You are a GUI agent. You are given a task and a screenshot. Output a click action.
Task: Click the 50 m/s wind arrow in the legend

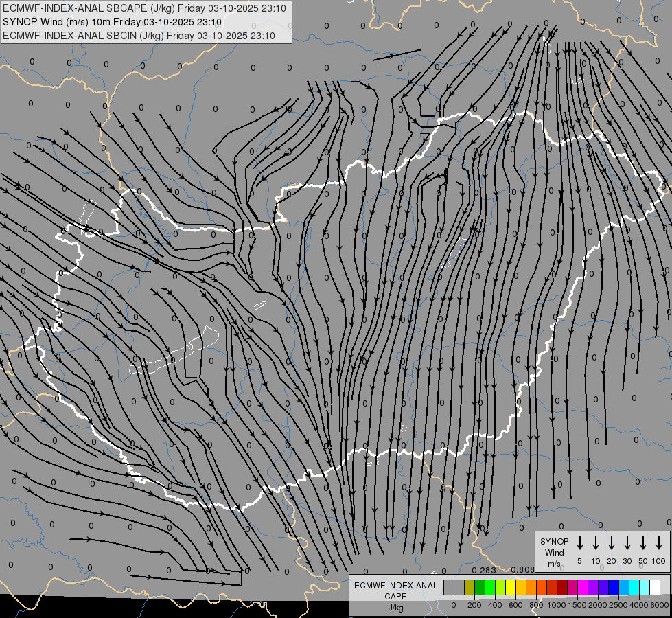pyautogui.click(x=643, y=542)
